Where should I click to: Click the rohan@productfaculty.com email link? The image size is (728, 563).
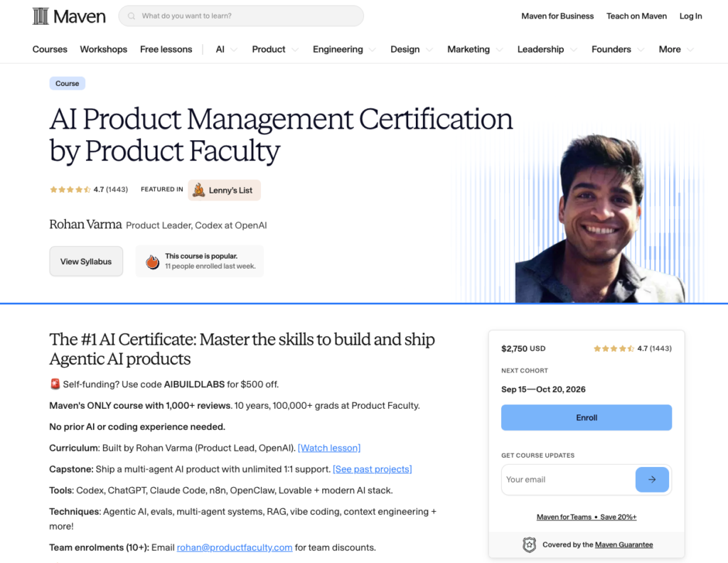235,547
